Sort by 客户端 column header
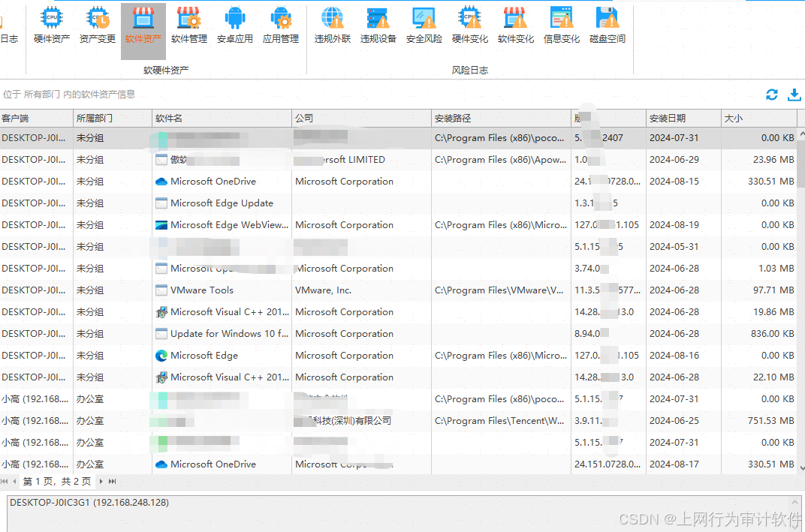Viewport: 805px width, 532px height. point(37,118)
